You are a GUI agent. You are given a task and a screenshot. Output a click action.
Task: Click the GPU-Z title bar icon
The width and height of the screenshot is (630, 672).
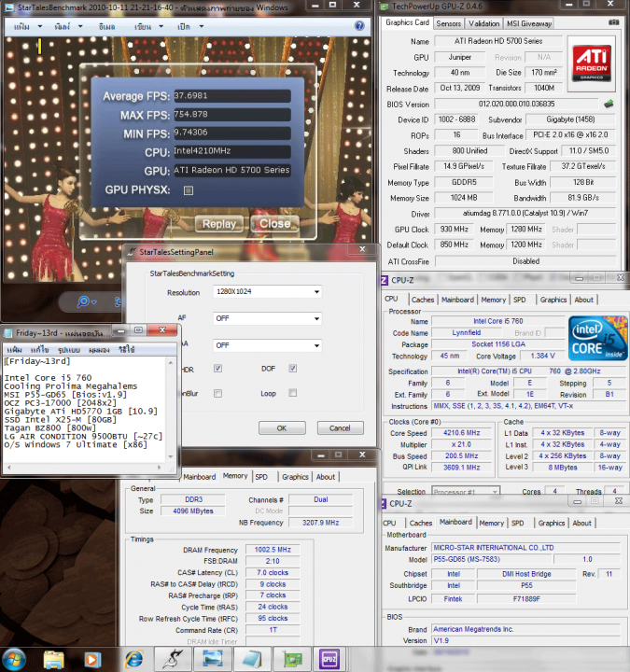[x=385, y=7]
